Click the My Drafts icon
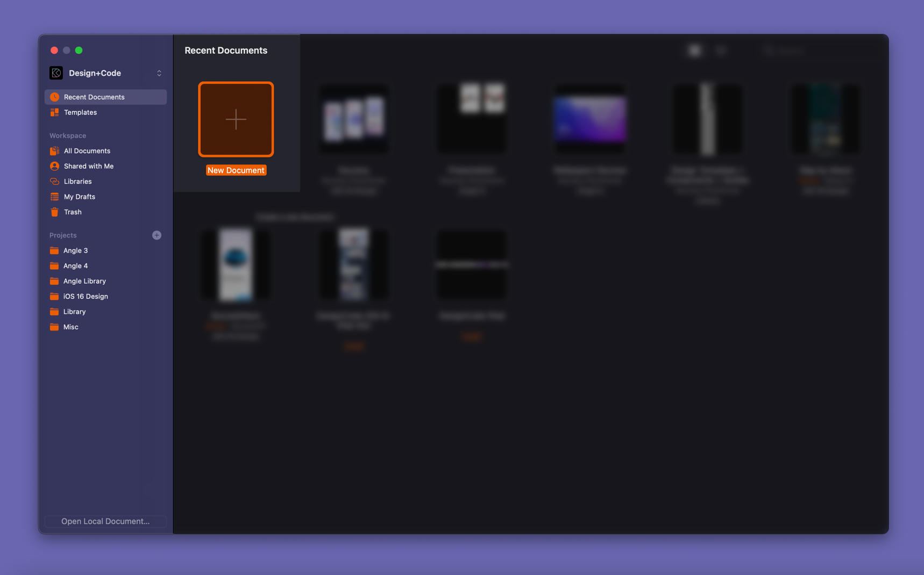Screen dimensions: 924x575 (54, 197)
